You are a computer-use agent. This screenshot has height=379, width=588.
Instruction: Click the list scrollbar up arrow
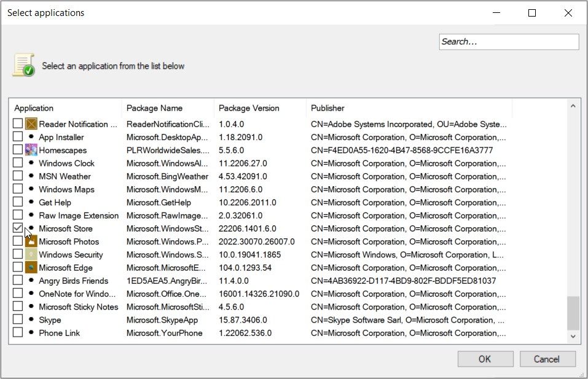[573, 106]
